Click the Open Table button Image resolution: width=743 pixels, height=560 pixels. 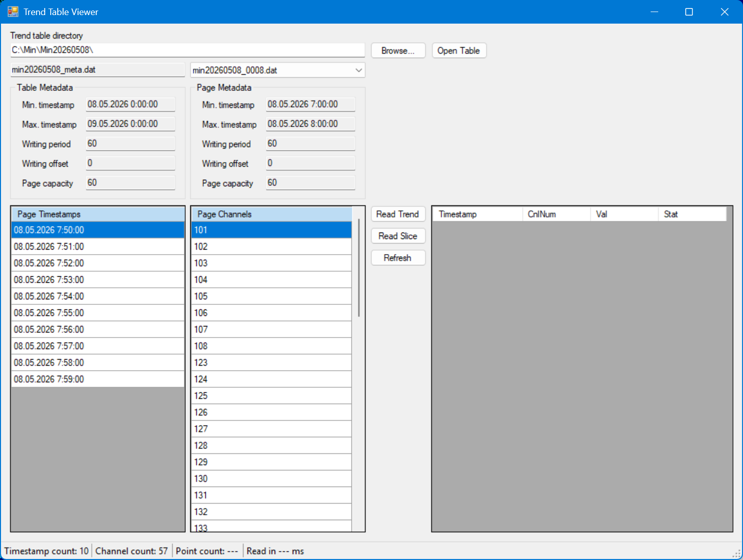459,51
